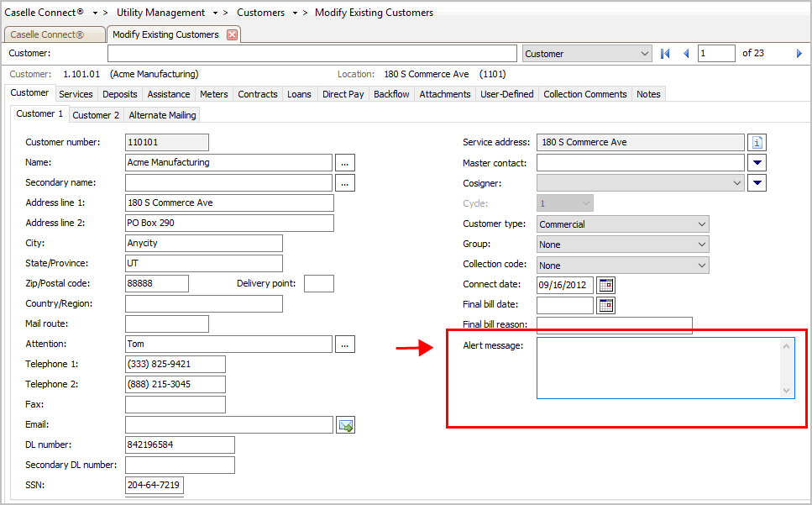Open the service address info icon
812x505 pixels.
757,143
